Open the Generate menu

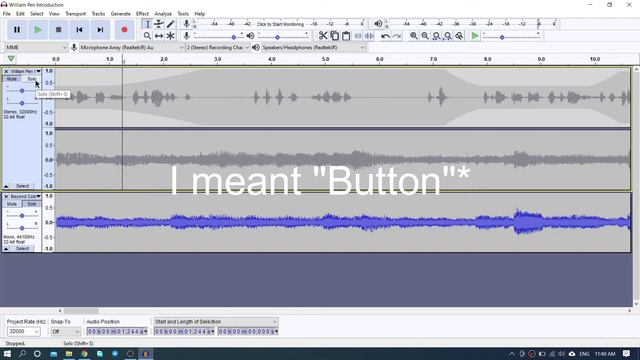(x=120, y=13)
